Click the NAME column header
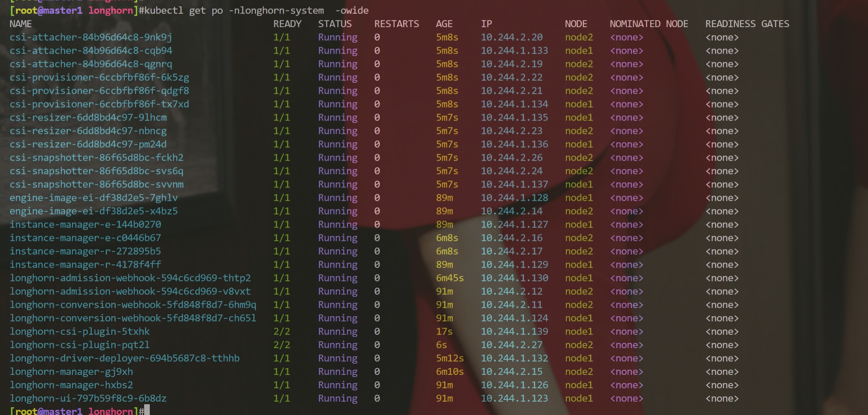868x415 pixels. [x=21, y=24]
